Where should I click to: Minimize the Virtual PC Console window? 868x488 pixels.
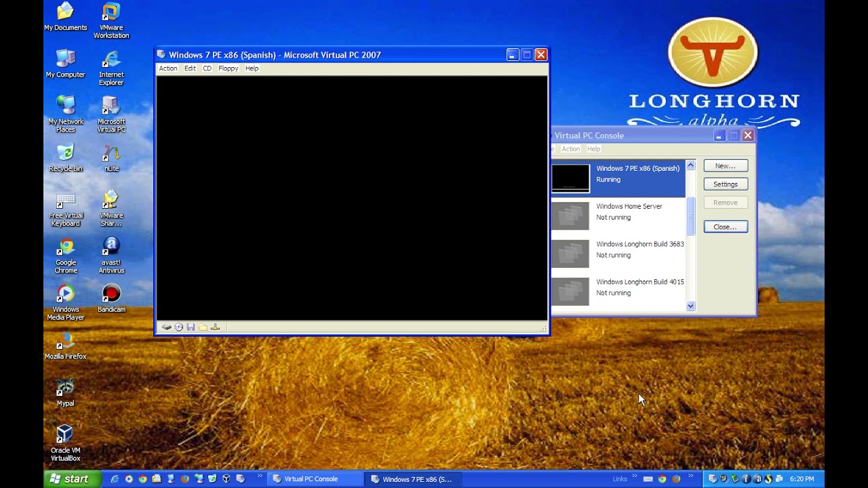719,136
